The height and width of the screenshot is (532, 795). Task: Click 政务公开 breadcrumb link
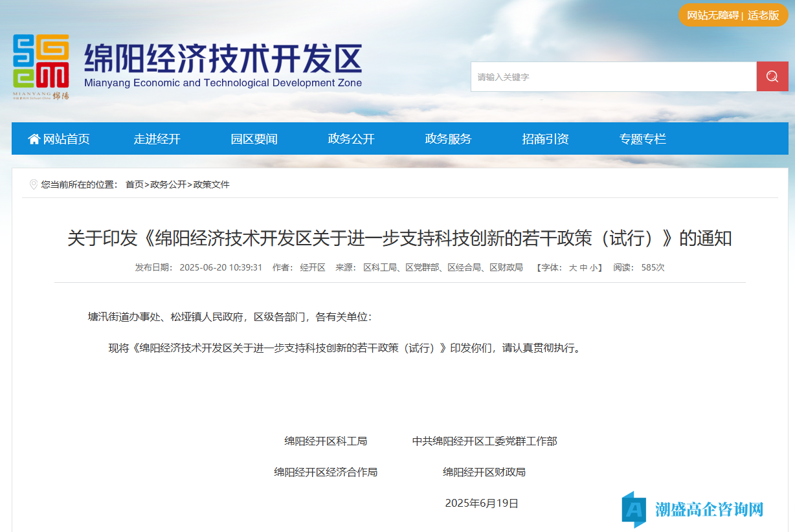click(x=168, y=185)
